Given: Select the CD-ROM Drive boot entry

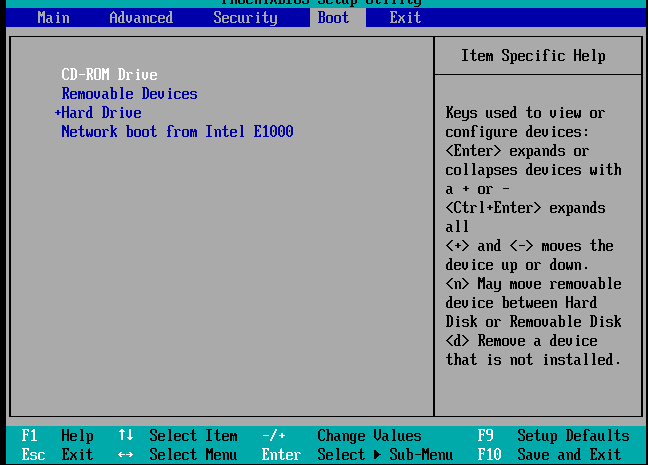Looking at the screenshot, I should click(110, 75).
